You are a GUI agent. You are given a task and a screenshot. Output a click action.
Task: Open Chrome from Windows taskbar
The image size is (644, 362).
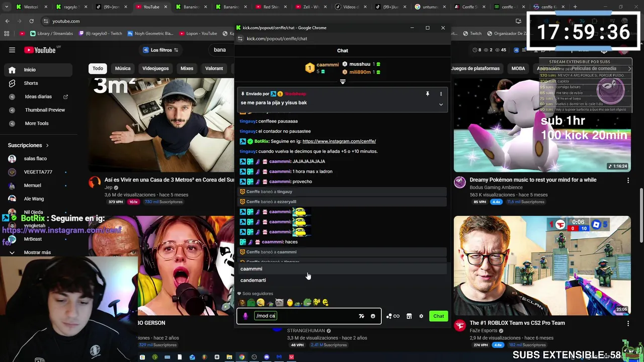pyautogui.click(x=242, y=357)
